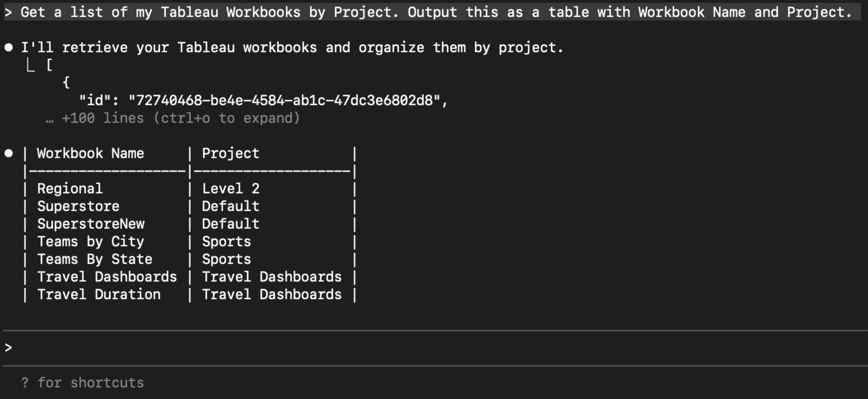
Task: Select the 'SuperstoreNew' workbook cell
Action: click(x=91, y=224)
